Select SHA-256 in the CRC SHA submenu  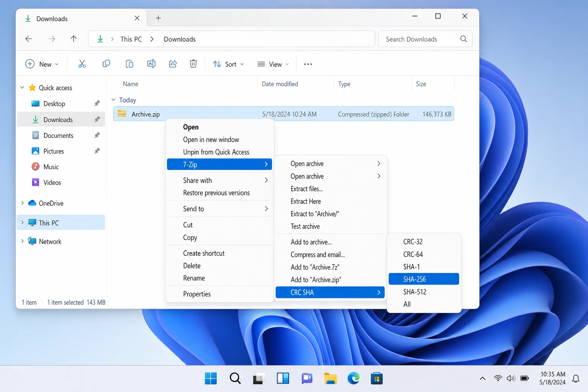(424, 279)
